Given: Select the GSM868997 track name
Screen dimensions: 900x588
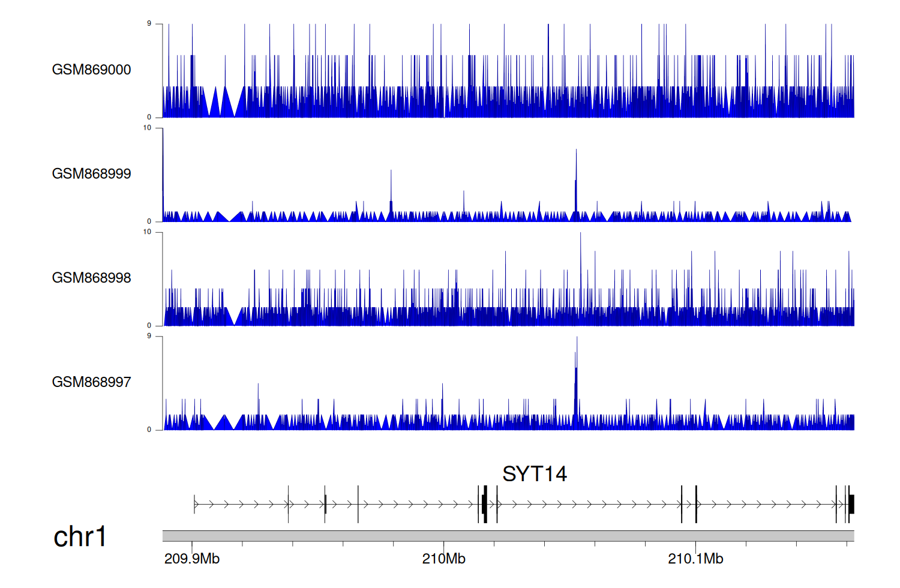Looking at the screenshot, I should click(91, 382).
